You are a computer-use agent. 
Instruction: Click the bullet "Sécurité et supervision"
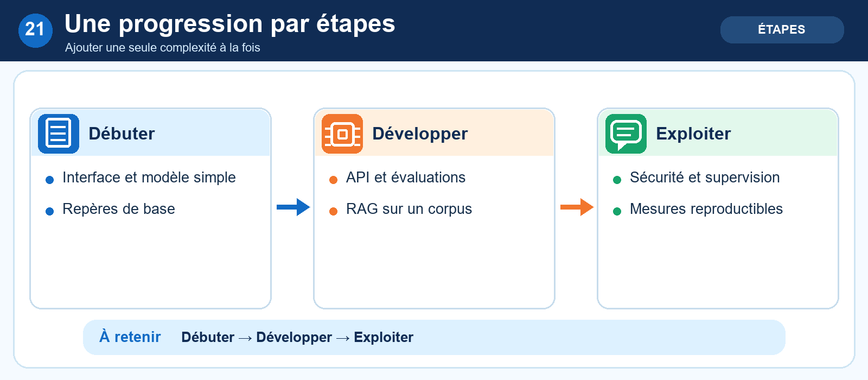(705, 178)
